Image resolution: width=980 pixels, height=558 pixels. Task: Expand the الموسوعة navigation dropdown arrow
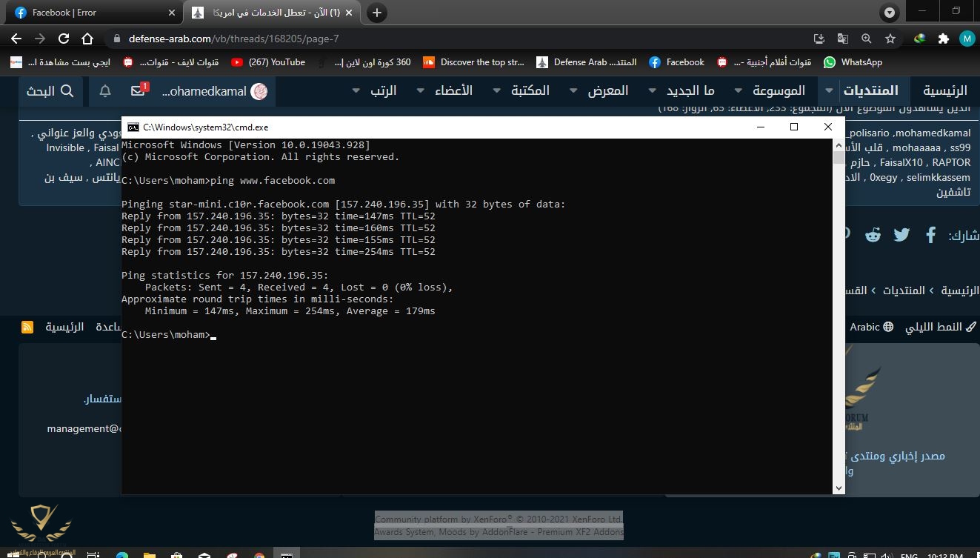(739, 90)
